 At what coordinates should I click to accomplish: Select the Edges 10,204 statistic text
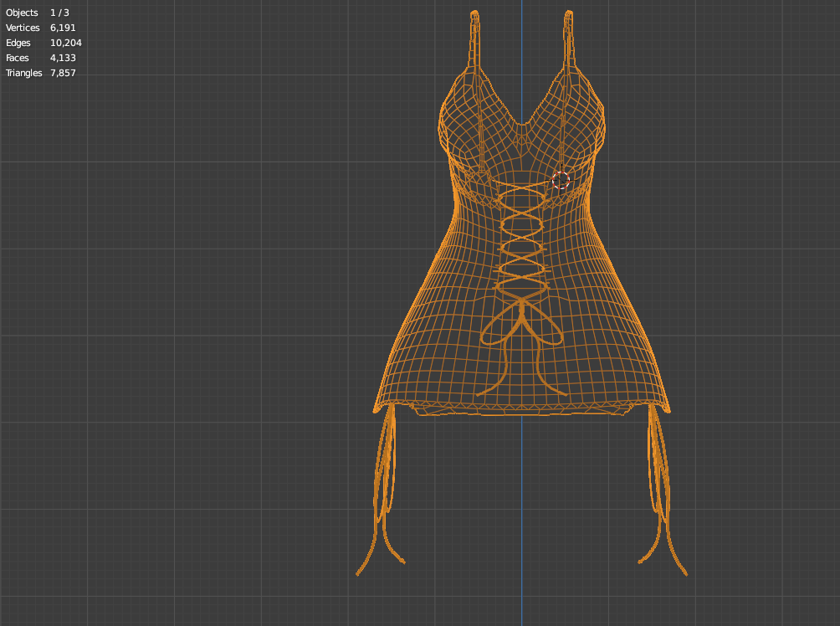(44, 43)
